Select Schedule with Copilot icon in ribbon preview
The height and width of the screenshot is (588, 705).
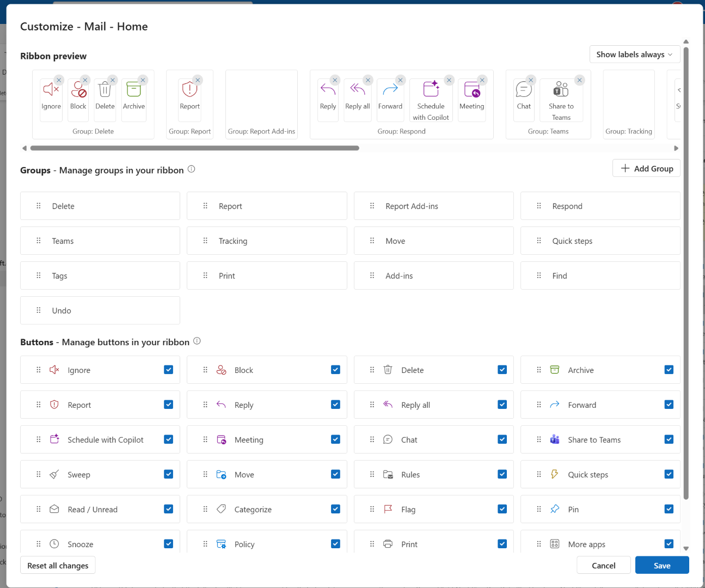tap(431, 88)
